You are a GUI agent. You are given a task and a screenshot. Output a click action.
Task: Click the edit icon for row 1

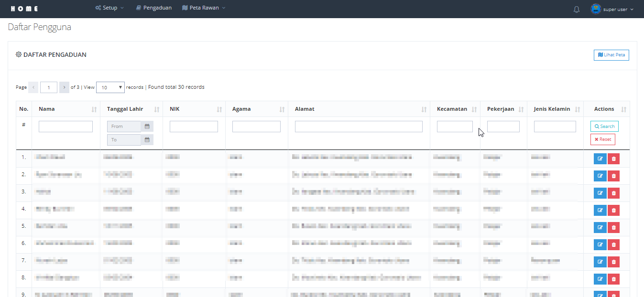[x=600, y=159]
